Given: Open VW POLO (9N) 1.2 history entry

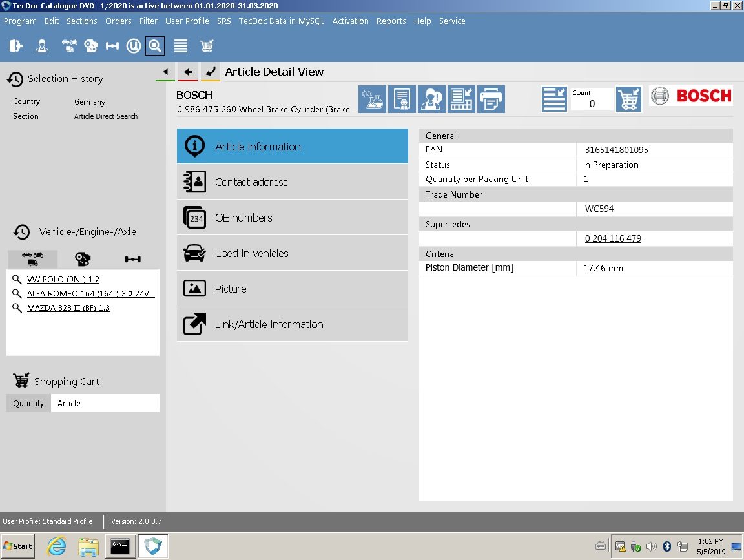Looking at the screenshot, I should [63, 280].
